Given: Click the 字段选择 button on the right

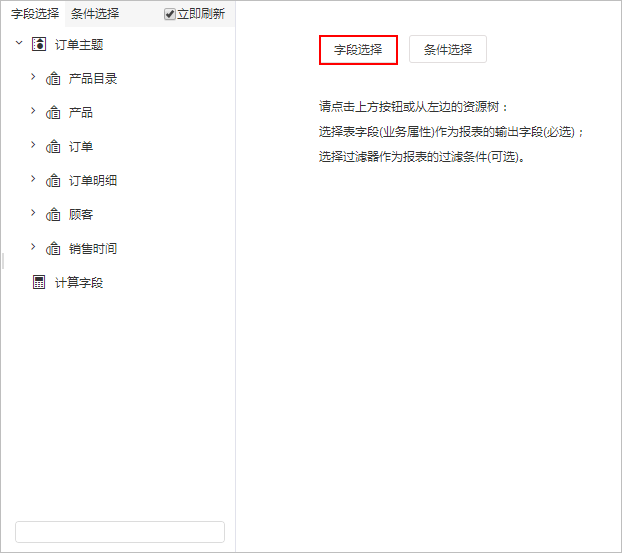Looking at the screenshot, I should (x=358, y=50).
